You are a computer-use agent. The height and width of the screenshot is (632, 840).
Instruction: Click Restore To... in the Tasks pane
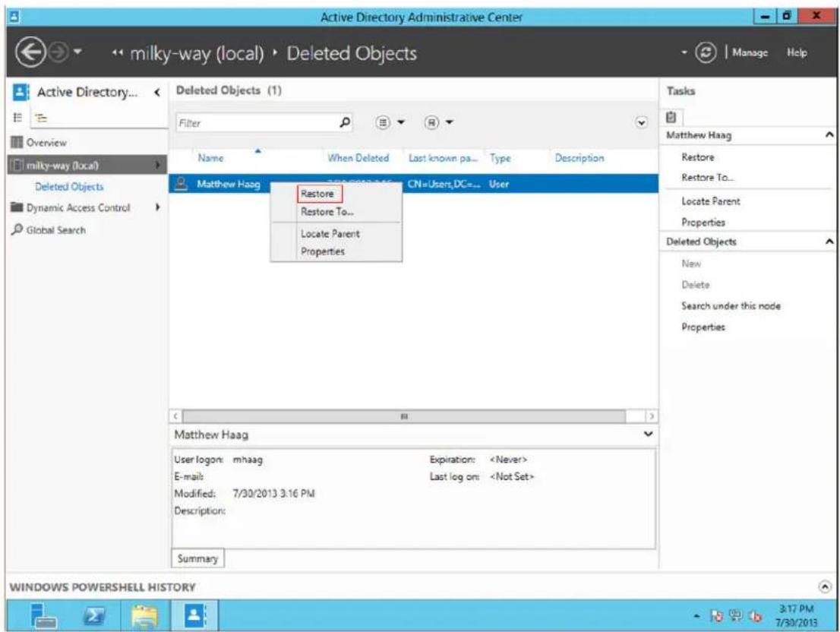tap(707, 177)
